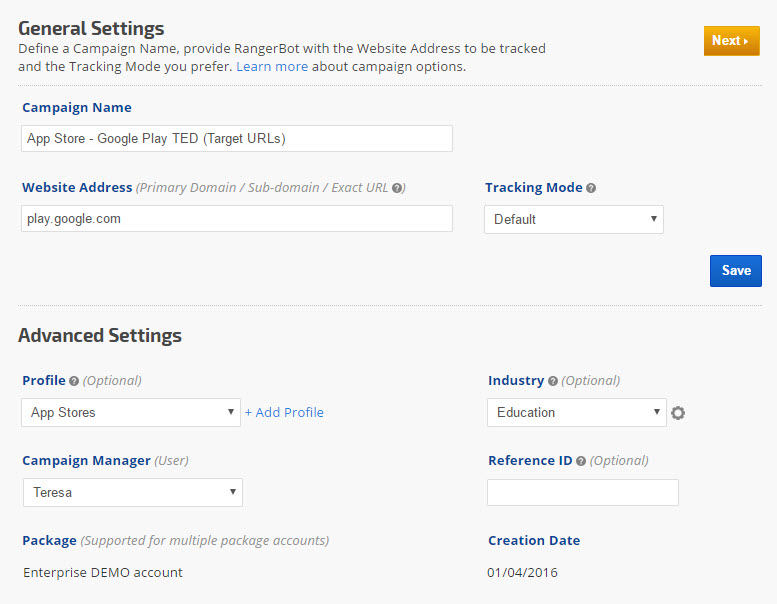Click the + Add Profile link

click(x=284, y=412)
